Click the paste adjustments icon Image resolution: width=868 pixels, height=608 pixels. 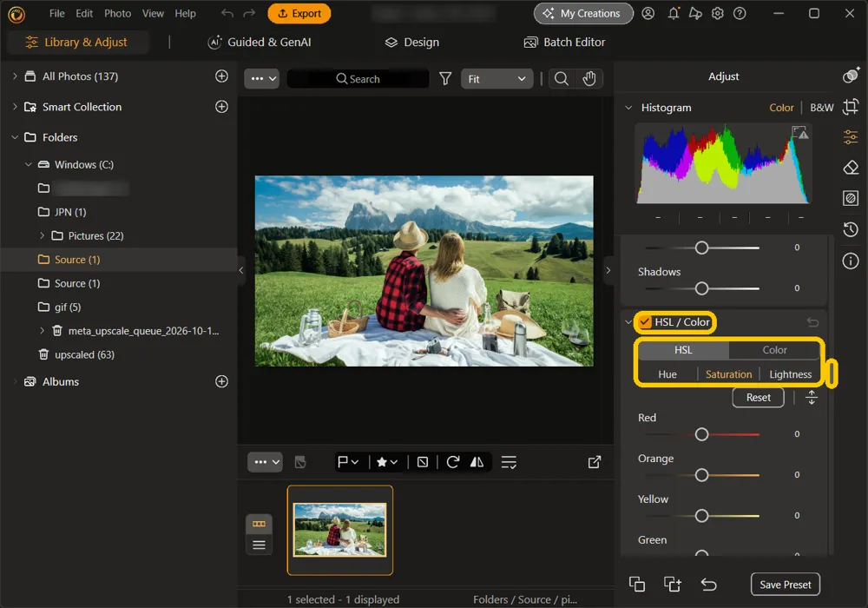(673, 585)
